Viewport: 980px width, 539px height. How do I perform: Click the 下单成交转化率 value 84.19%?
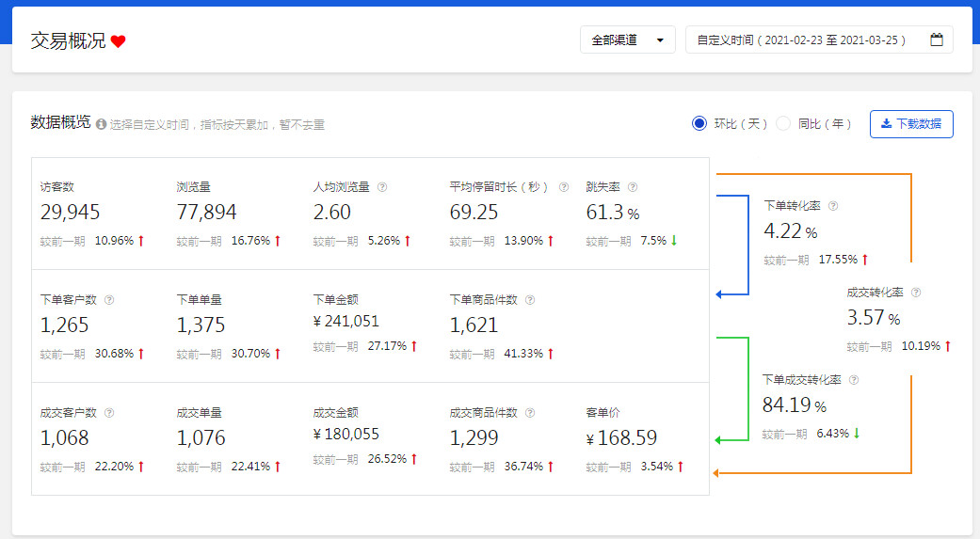[795, 405]
